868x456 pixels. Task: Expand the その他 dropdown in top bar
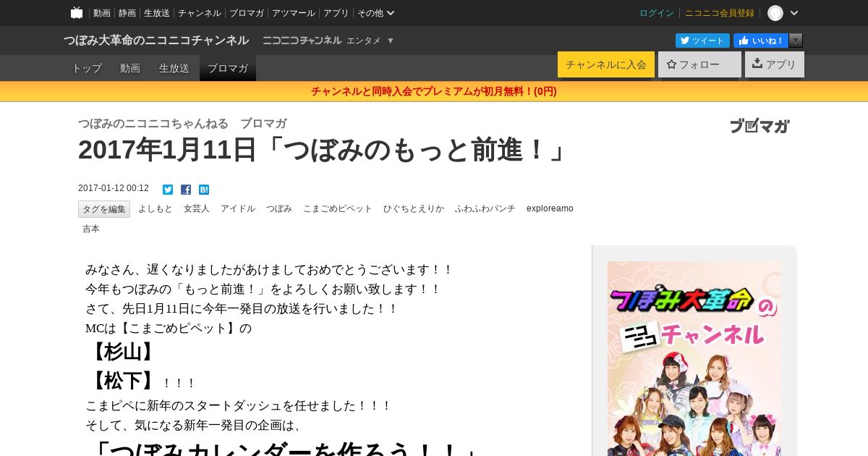(x=376, y=13)
